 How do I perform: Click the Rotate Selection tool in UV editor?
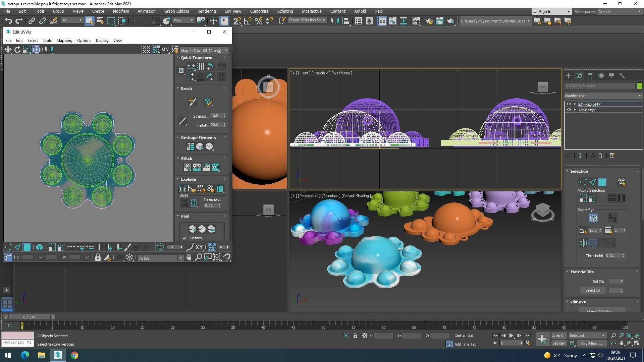tap(17, 50)
